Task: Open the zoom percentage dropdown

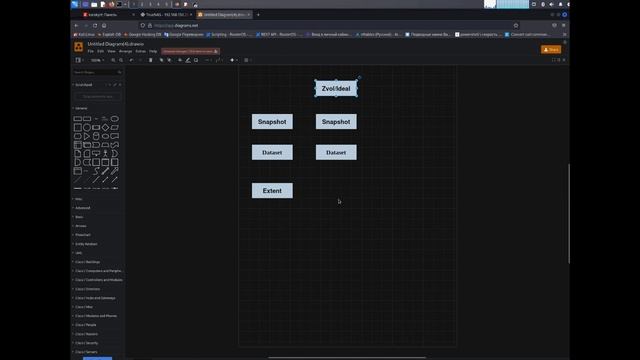Action: [98, 60]
